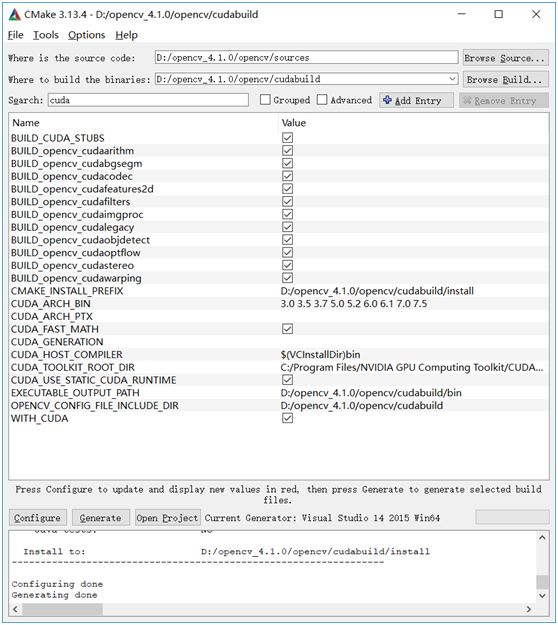Click the source code path field

point(307,57)
